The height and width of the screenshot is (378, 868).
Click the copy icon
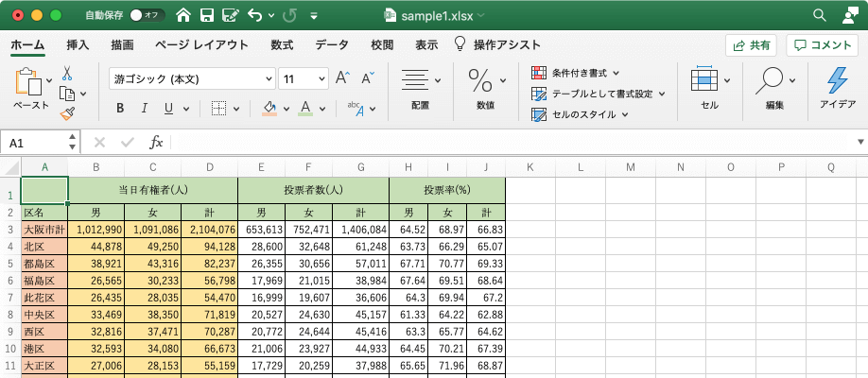[67, 94]
